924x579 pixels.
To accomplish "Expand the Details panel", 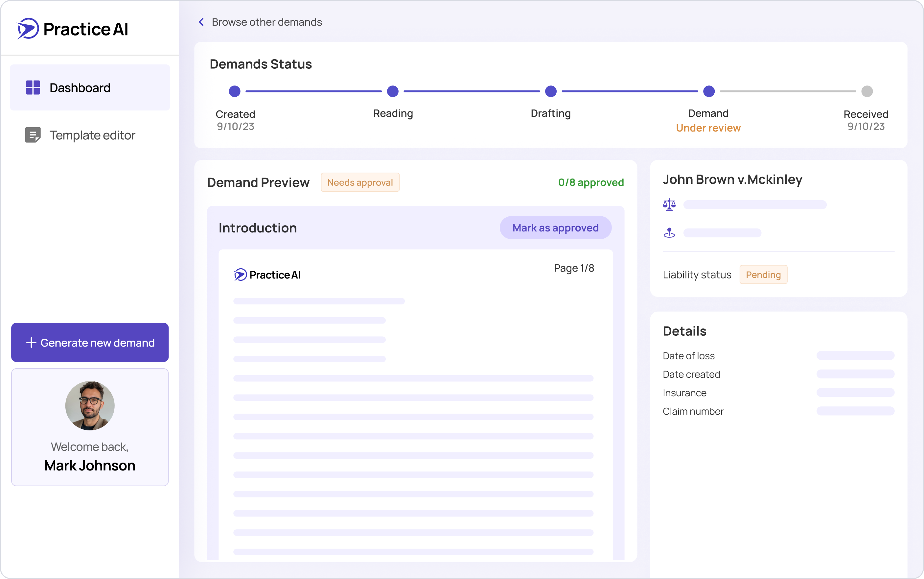I will pos(684,331).
